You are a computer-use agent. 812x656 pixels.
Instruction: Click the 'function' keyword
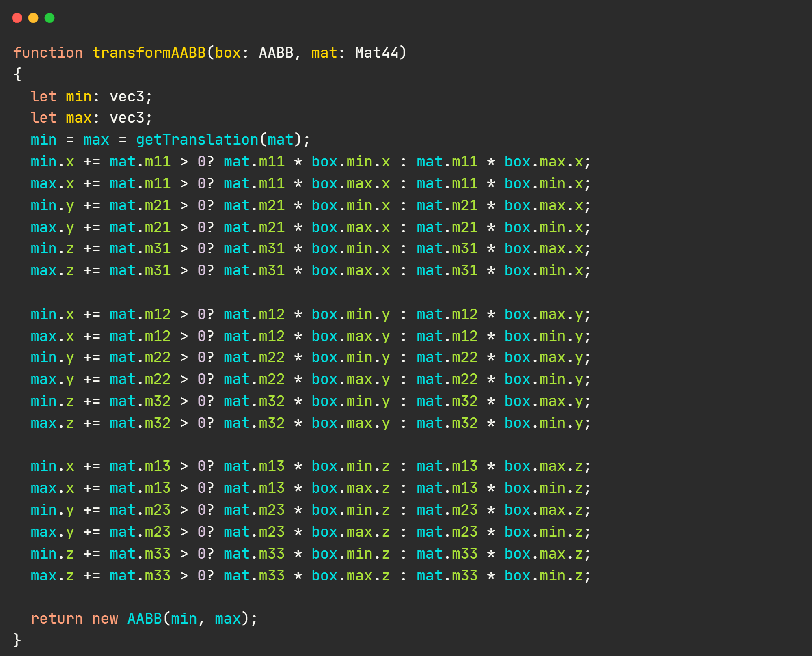48,53
